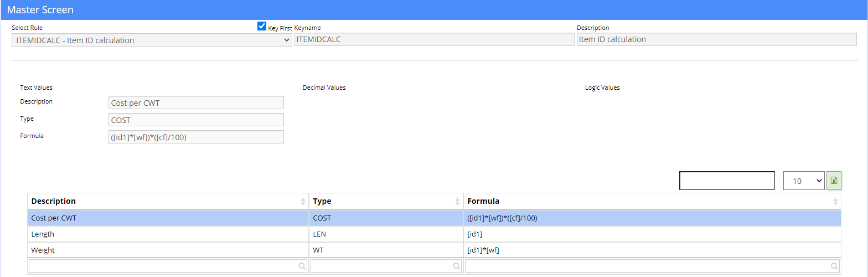Select the Length row in the table

(166, 234)
